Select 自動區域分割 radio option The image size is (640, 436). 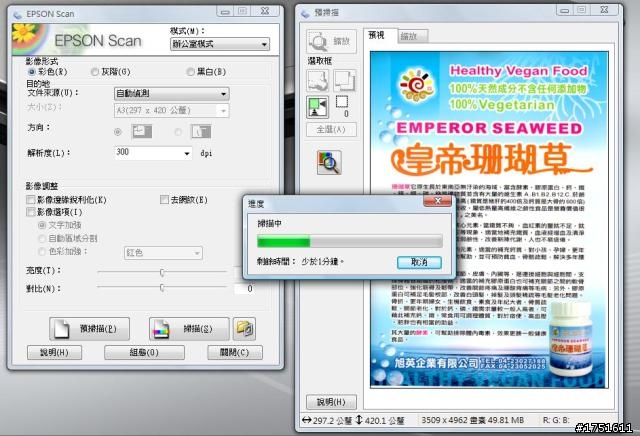(x=42, y=238)
